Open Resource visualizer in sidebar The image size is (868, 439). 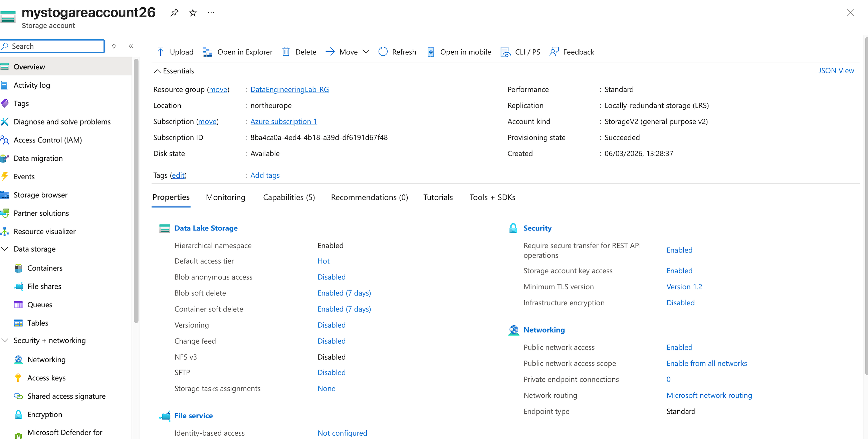66,231
